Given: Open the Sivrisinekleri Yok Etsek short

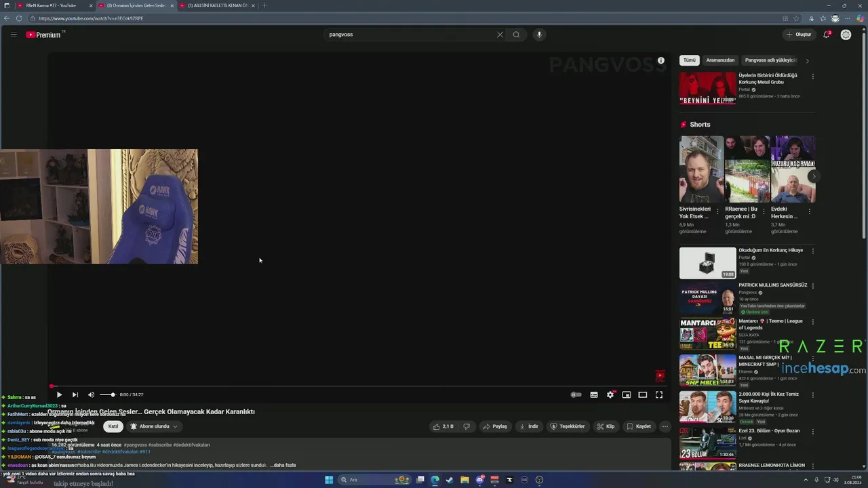Looking at the screenshot, I should [x=701, y=169].
